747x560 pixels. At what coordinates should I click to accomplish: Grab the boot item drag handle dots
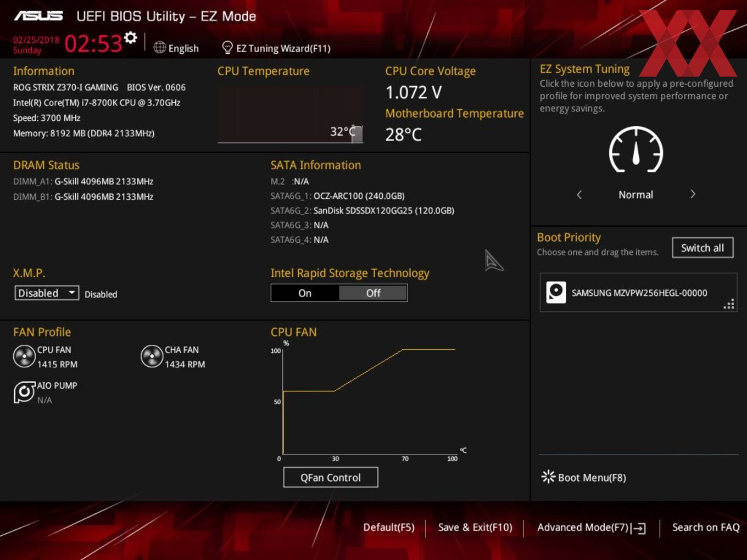tap(729, 304)
